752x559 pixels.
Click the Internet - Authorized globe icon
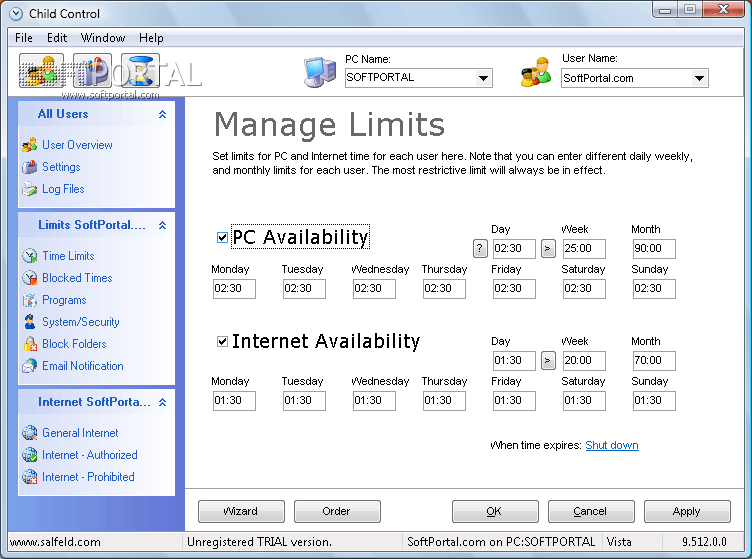[29, 454]
